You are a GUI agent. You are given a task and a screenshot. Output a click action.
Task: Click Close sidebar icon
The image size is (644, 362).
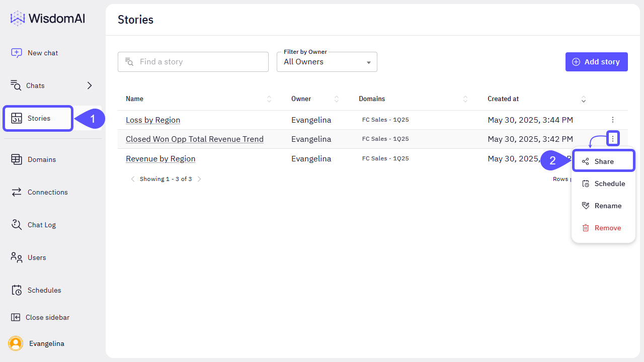point(16,317)
